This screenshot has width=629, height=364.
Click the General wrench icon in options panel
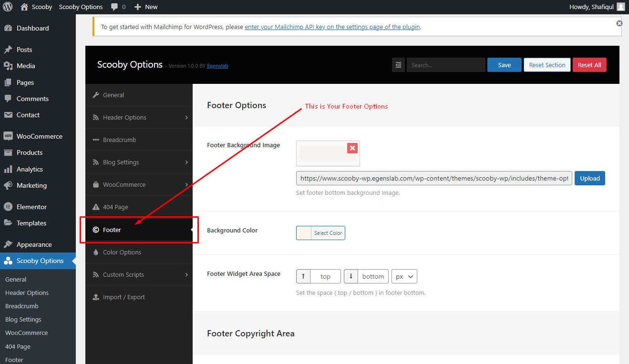pyautogui.click(x=95, y=95)
